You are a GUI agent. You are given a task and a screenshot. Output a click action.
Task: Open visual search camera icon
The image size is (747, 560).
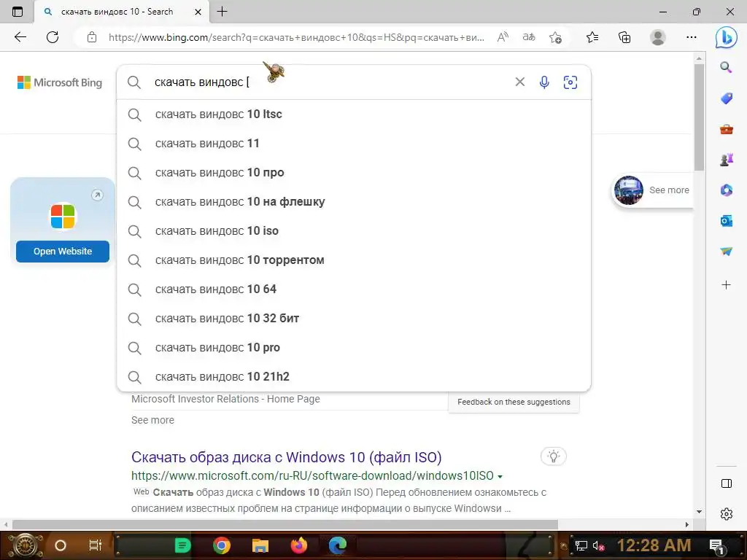point(570,82)
